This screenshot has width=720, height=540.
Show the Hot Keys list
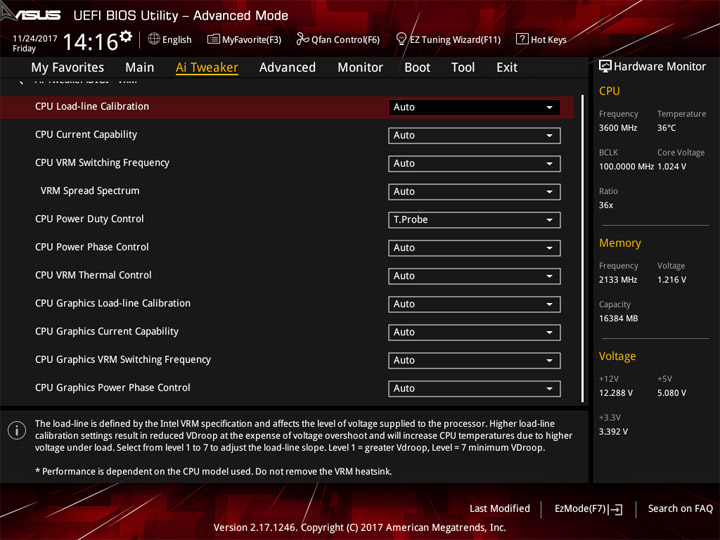[x=541, y=39]
